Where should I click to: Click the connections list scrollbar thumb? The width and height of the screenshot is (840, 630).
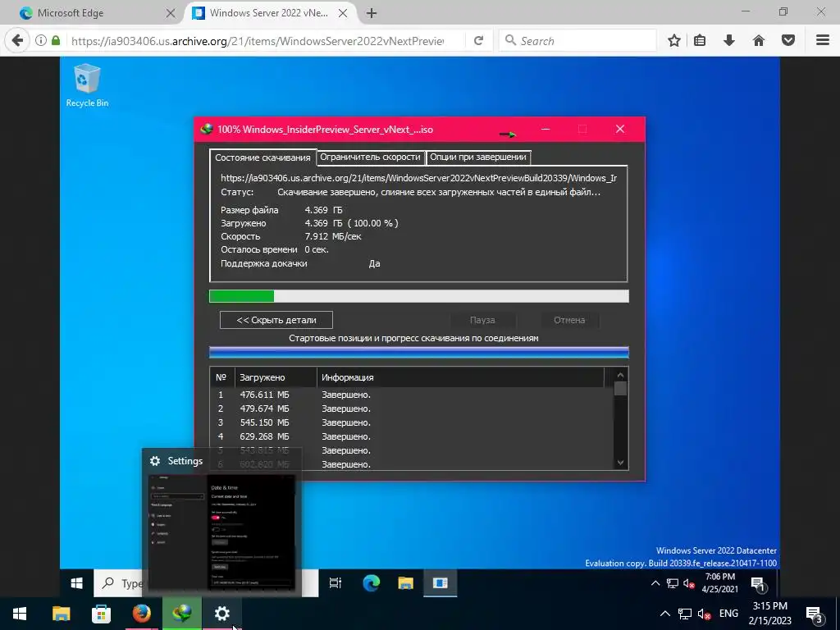[620, 388]
